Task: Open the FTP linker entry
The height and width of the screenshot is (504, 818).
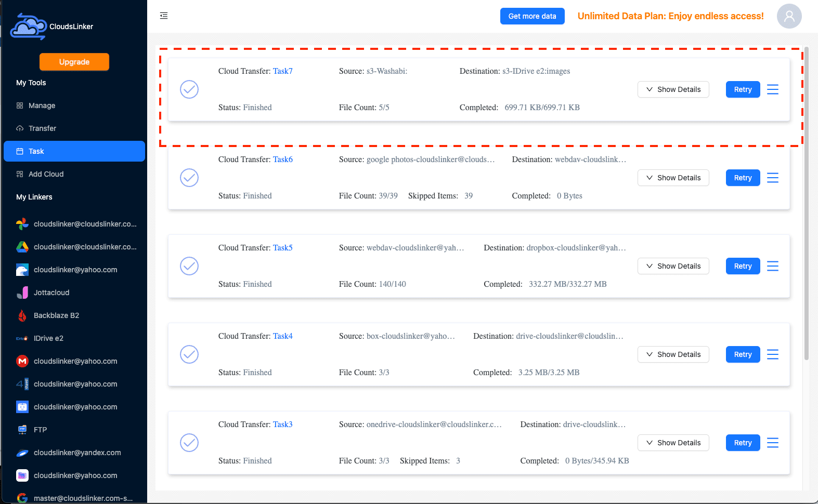Action: pyautogui.click(x=74, y=430)
